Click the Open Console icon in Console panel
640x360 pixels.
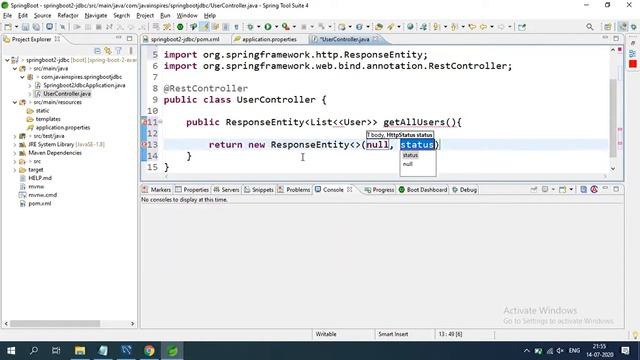click(562, 189)
